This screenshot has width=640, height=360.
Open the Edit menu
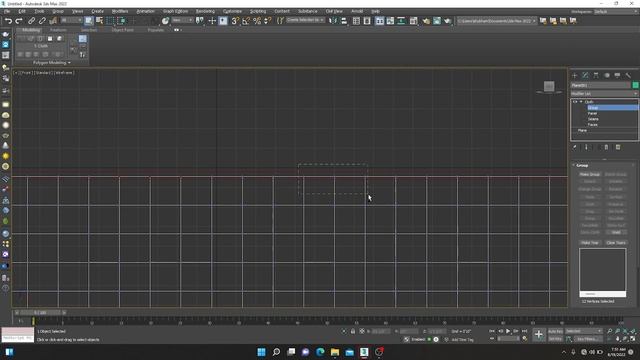(x=22, y=11)
